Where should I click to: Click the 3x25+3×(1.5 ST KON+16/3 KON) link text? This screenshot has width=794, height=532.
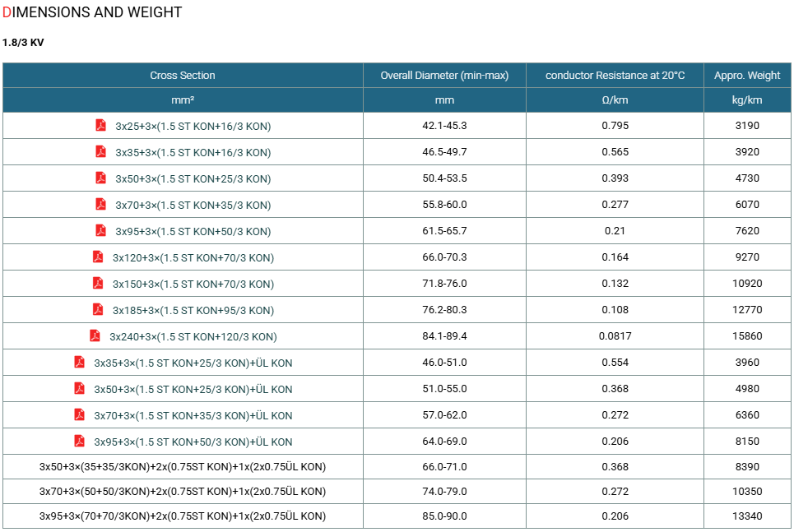tap(193, 126)
